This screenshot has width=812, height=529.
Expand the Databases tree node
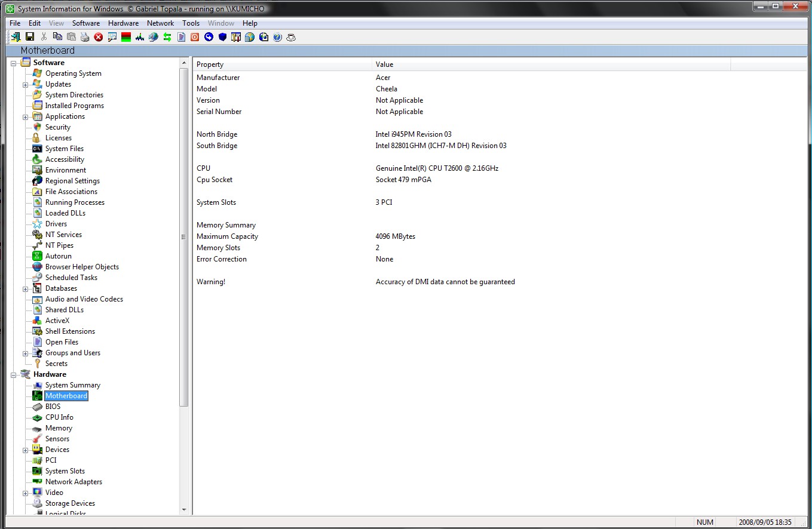[x=26, y=288]
